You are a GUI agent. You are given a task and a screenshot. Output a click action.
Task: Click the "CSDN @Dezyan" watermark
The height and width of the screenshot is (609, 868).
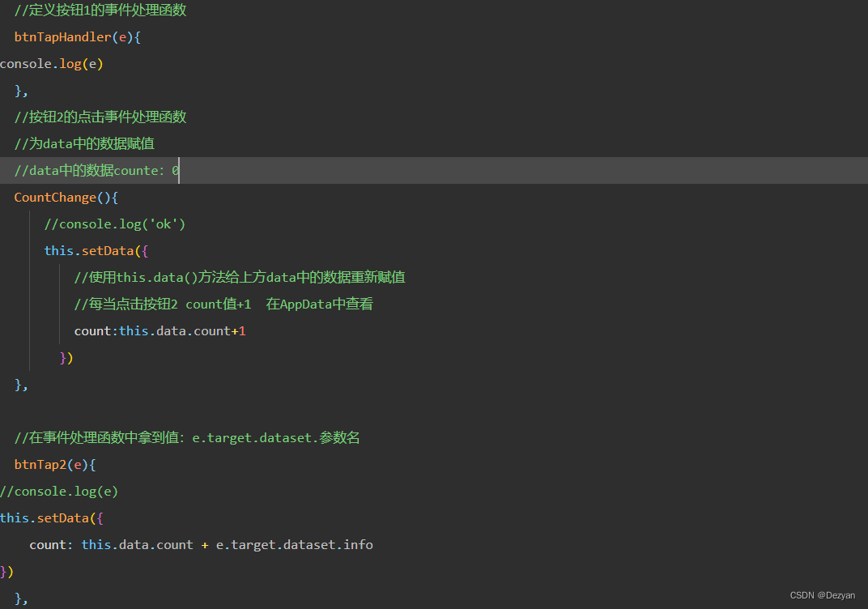click(x=822, y=595)
